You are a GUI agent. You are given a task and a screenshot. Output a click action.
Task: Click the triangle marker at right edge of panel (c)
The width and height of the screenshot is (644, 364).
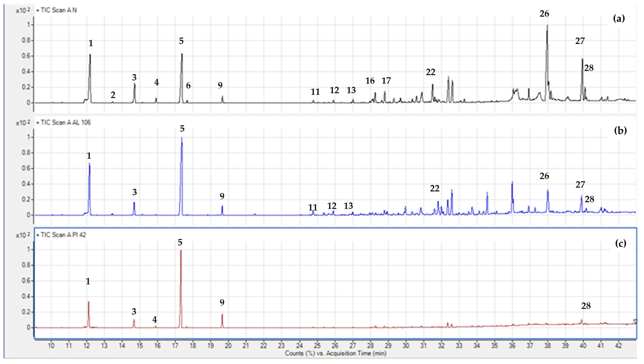point(635,322)
